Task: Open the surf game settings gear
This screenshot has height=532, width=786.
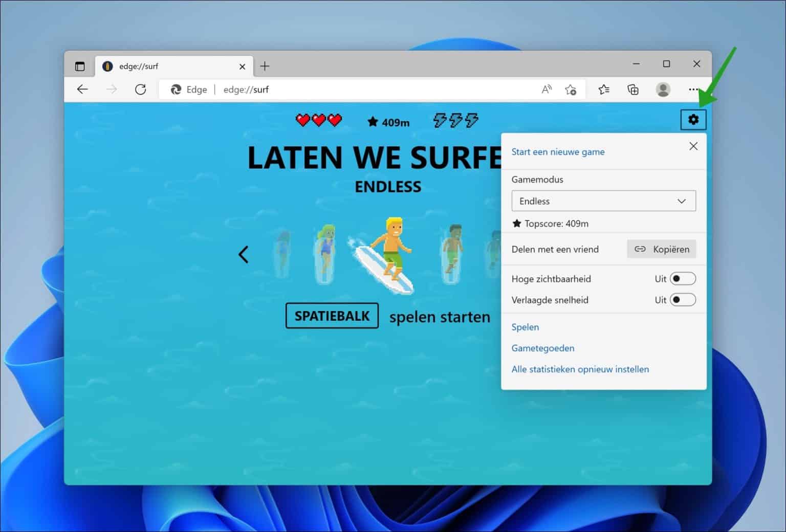Action: point(693,119)
